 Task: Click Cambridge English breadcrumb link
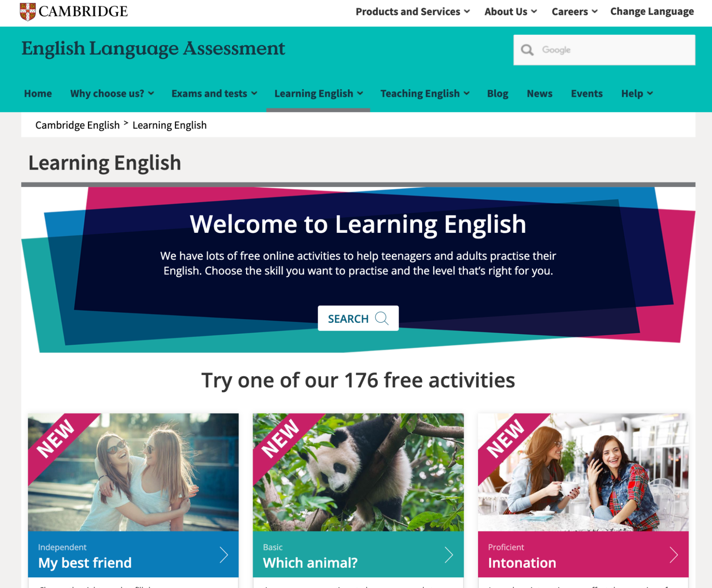77,125
